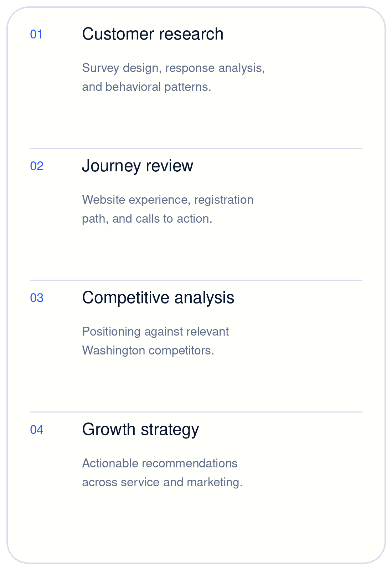The height and width of the screenshot is (570, 392).
Task: Open the Growth strategy heading
Action: (x=140, y=430)
